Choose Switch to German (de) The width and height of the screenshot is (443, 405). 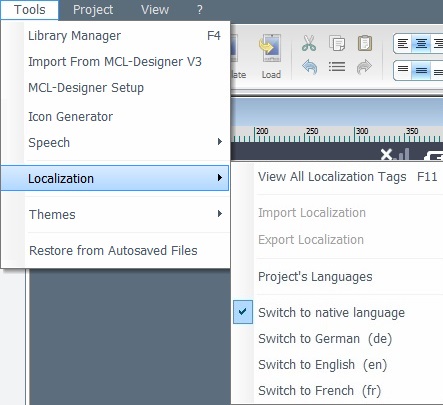pos(325,339)
